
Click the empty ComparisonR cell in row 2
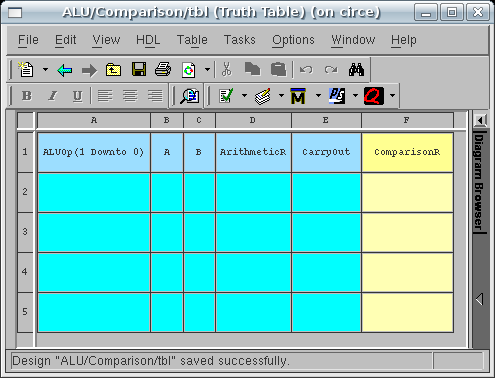pos(407,192)
